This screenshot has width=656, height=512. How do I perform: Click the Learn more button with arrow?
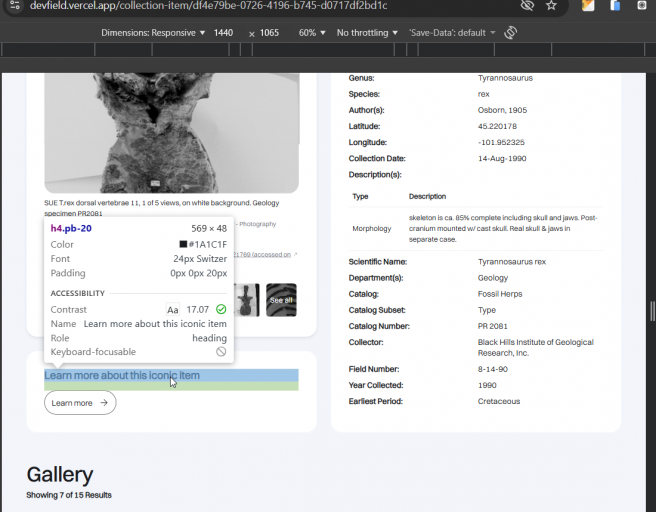coord(80,403)
